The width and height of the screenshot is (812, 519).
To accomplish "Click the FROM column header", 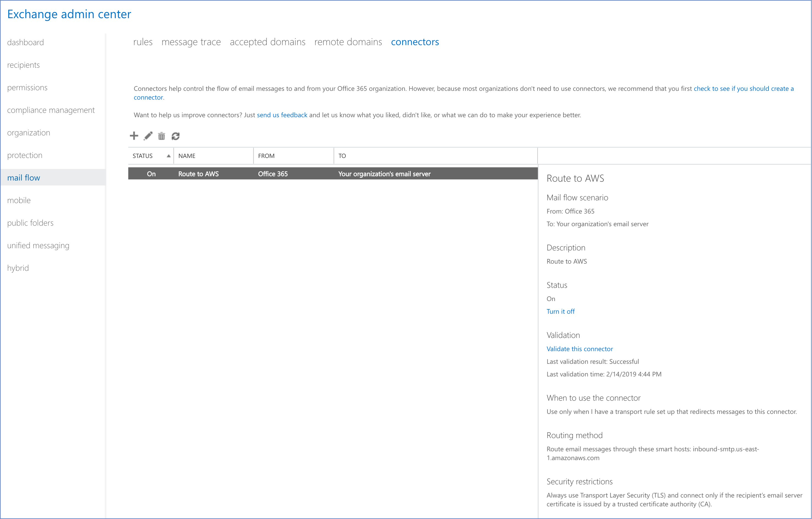I will [x=294, y=156].
